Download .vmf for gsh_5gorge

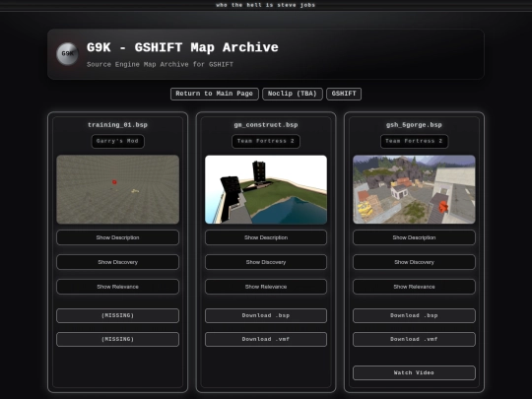point(414,339)
